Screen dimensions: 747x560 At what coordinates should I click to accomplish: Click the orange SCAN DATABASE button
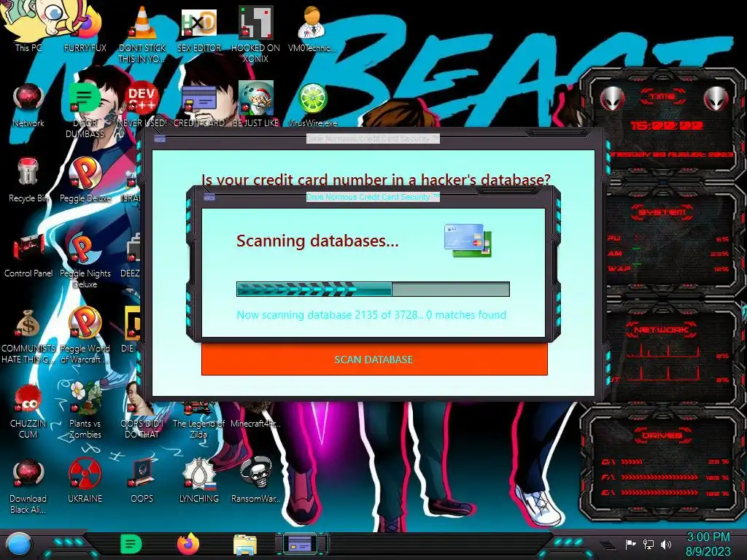[374, 359]
